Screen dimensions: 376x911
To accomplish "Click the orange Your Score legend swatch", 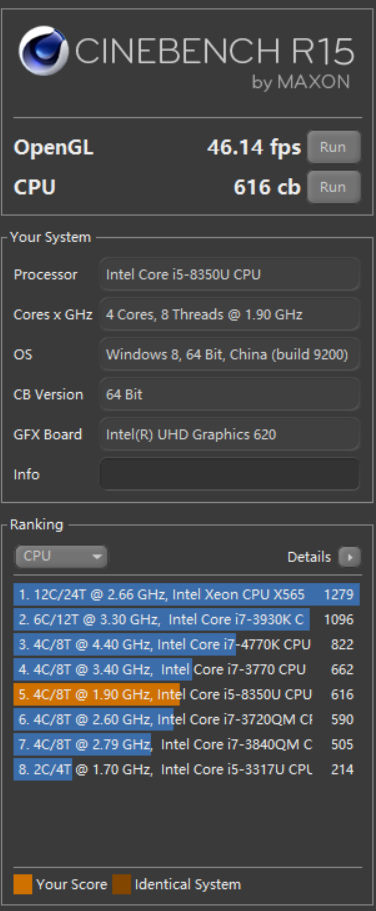I will [23, 884].
